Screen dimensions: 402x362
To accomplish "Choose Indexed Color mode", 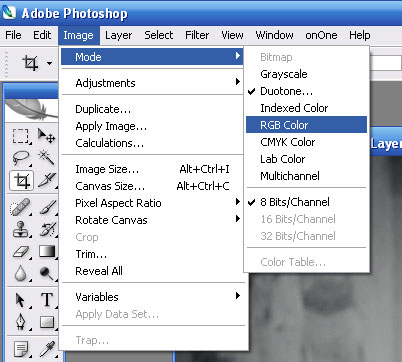I will coord(306,108).
